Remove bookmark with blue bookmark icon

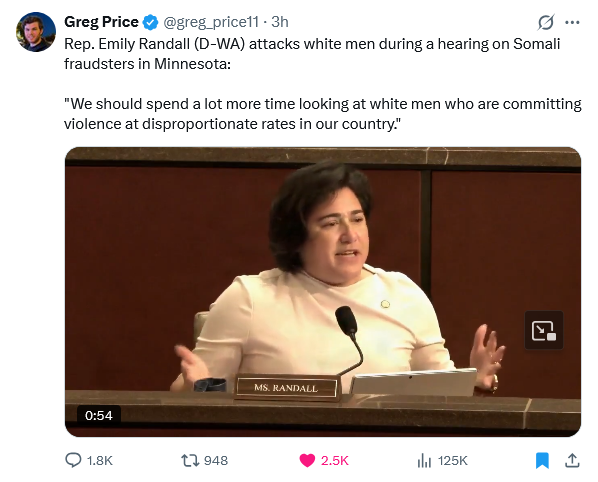[542, 460]
